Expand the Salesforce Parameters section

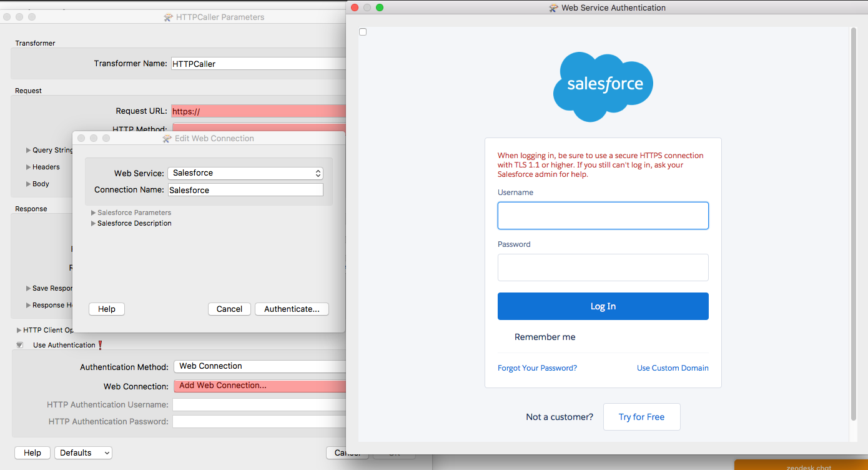[94, 212]
